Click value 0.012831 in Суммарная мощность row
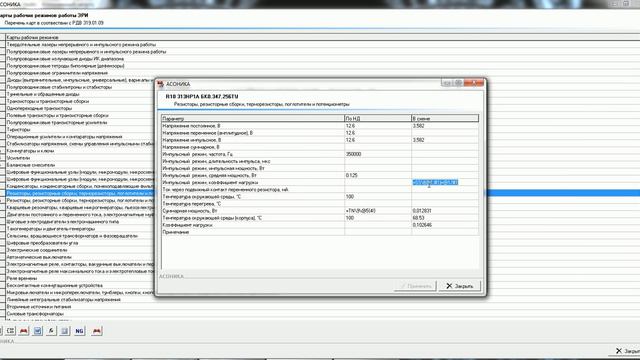This screenshot has width=640, height=360. 422,211
